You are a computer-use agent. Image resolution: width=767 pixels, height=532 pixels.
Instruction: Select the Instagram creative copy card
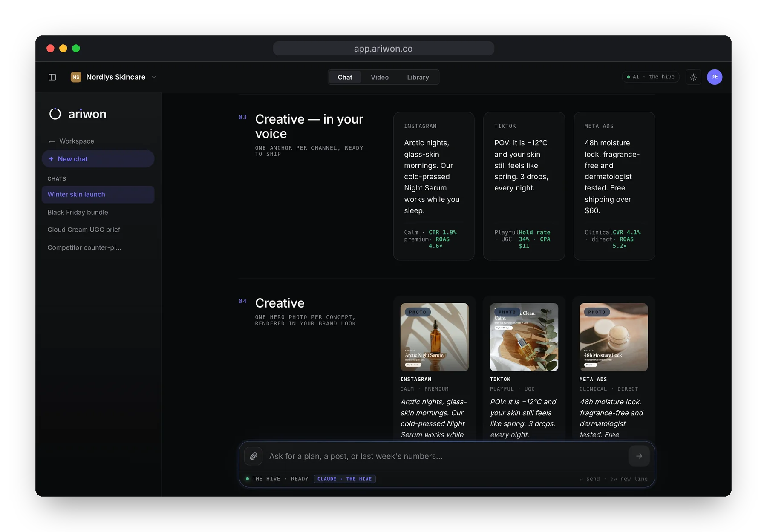click(434, 186)
